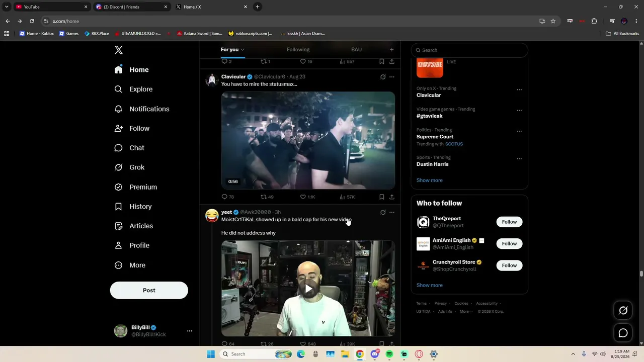This screenshot has width=644, height=362.
Task: Open options for Dustin Harris trend
Action: click(519, 159)
